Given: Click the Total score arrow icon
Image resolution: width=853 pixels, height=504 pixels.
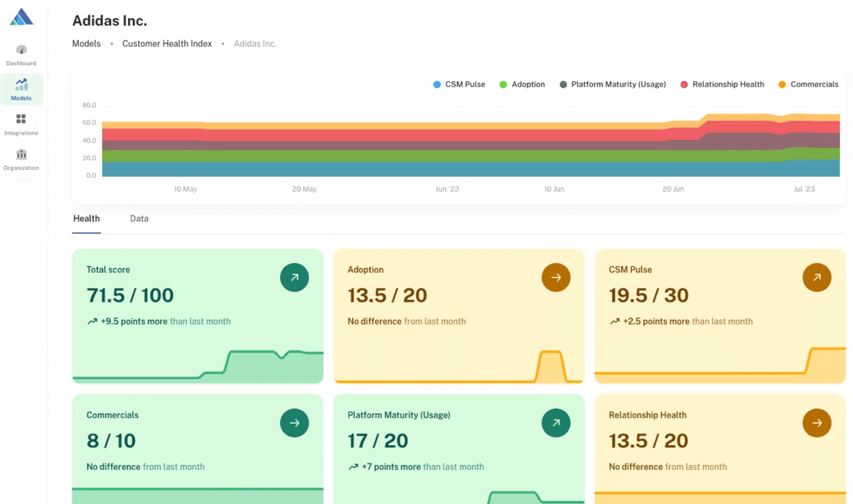Looking at the screenshot, I should tap(294, 277).
